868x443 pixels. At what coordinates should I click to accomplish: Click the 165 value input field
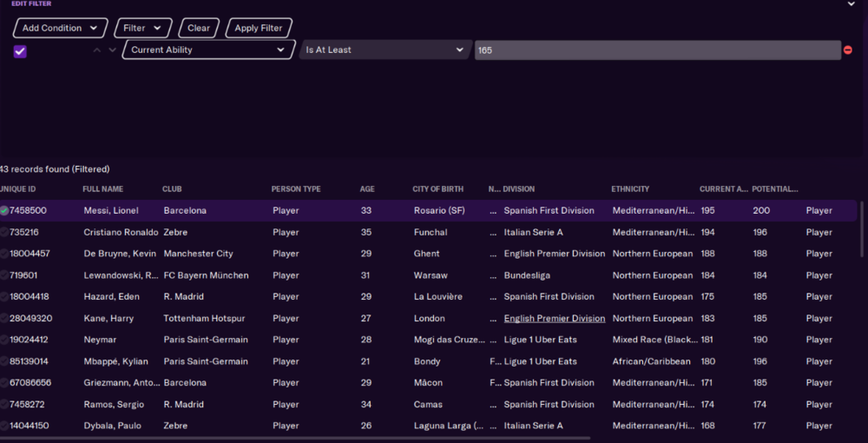(x=658, y=50)
